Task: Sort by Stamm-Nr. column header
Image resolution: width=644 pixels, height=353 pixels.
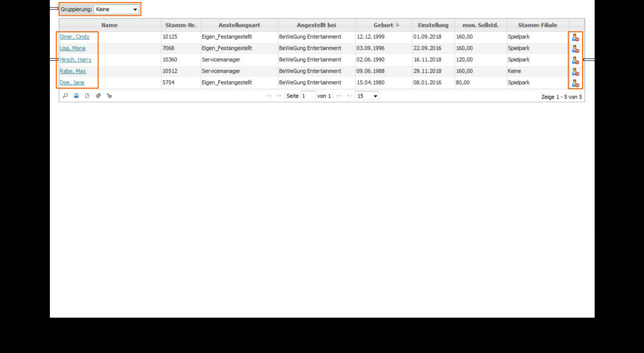Action: click(180, 25)
